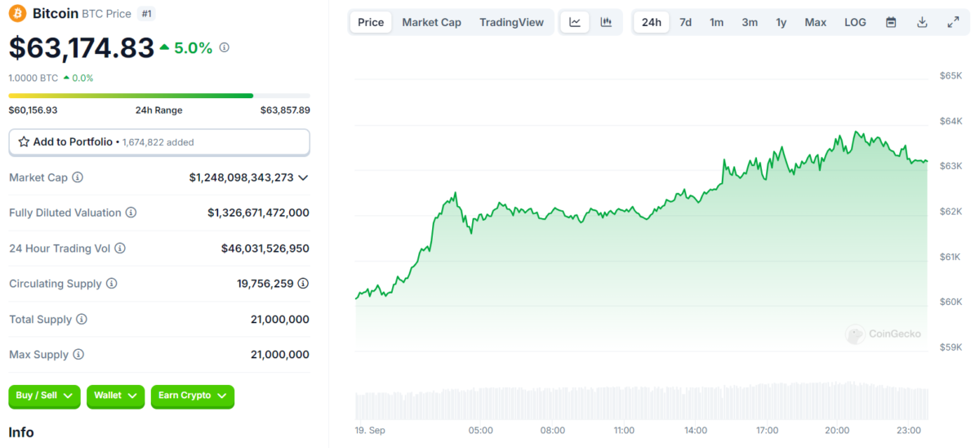This screenshot has height=448, width=980.
Task: Expand chart to fullscreen icon
Action: pyautogui.click(x=953, y=22)
